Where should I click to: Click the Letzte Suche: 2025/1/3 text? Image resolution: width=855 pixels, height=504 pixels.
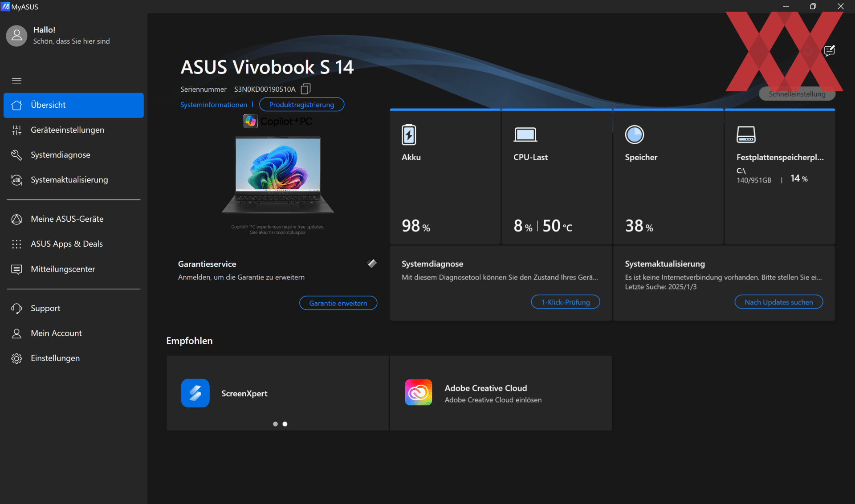(660, 287)
